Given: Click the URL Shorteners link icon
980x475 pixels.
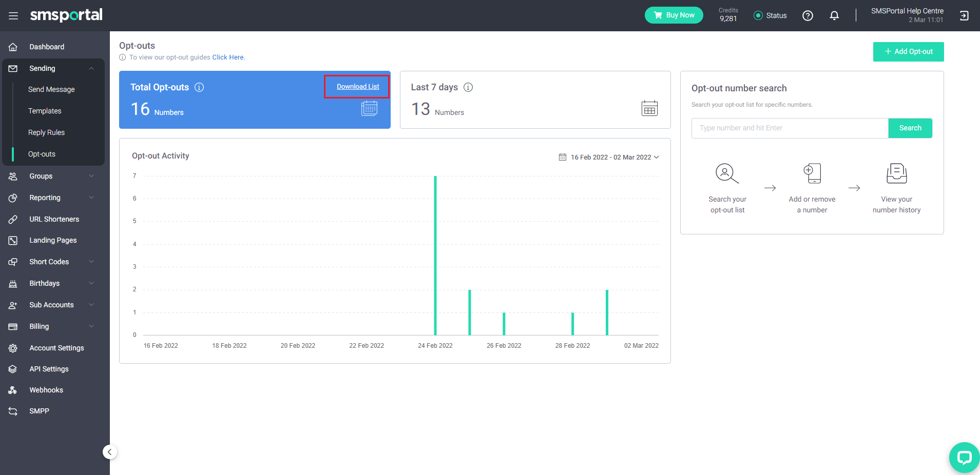Looking at the screenshot, I should (13, 219).
